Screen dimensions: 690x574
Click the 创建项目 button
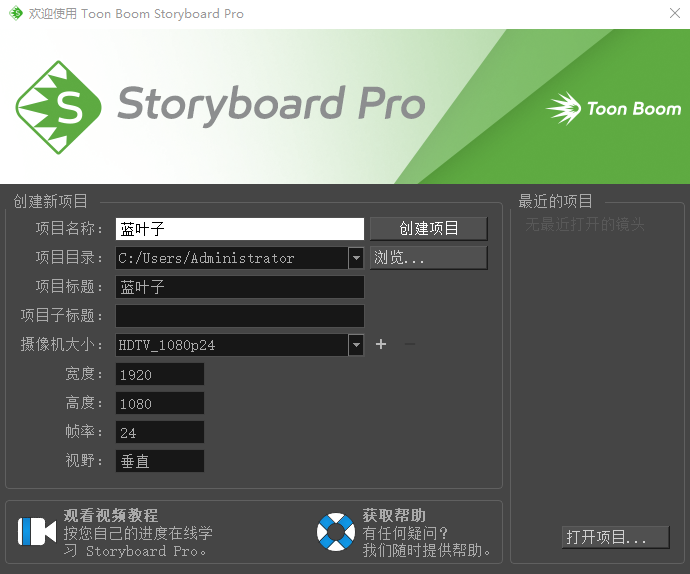(429, 228)
